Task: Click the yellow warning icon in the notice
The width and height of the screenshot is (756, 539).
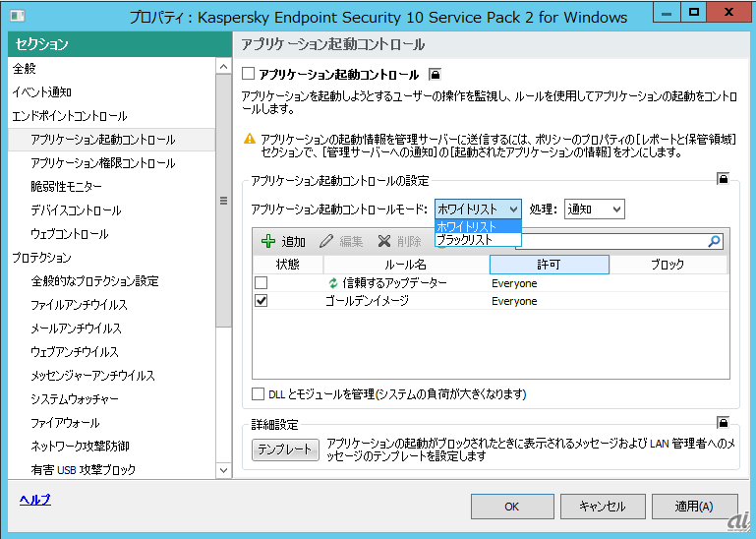Action: pyautogui.click(x=251, y=140)
